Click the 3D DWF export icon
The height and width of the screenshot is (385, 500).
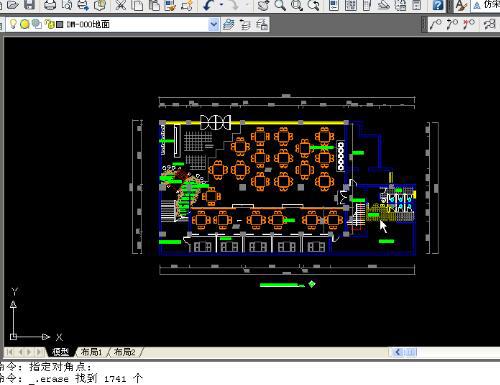click(x=100, y=5)
